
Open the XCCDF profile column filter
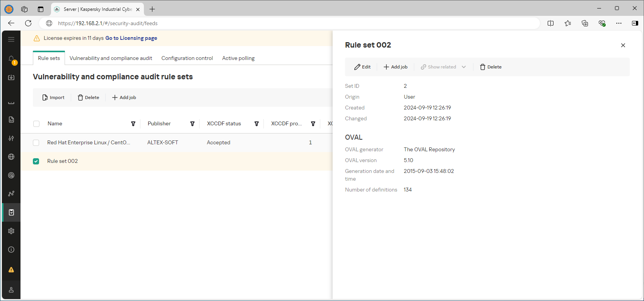(x=313, y=124)
